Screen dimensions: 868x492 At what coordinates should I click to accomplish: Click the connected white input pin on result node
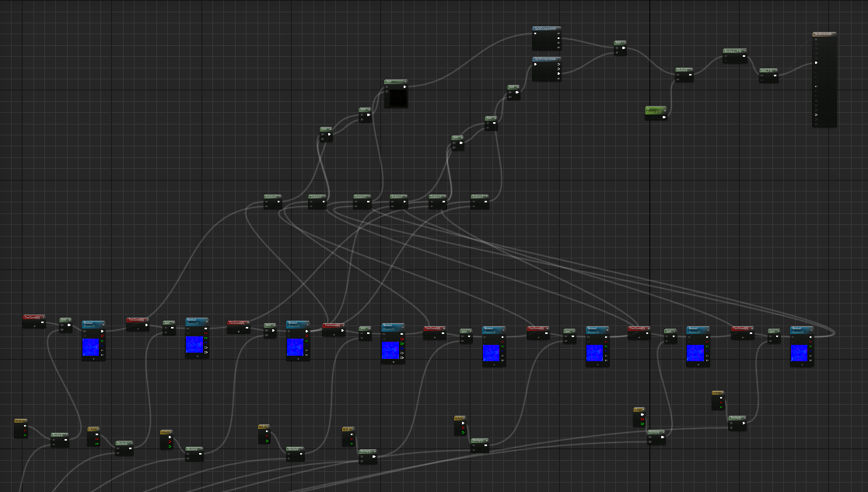tap(816, 63)
